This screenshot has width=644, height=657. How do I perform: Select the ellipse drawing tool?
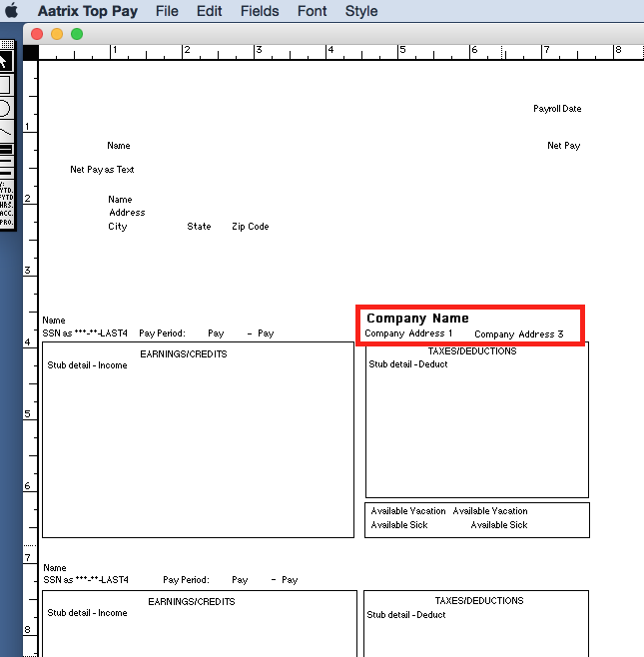(x=6, y=108)
